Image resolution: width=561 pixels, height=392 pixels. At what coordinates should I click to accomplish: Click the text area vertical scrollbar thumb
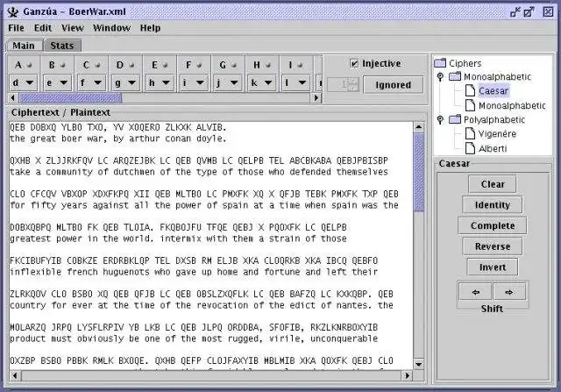pyautogui.click(x=419, y=173)
